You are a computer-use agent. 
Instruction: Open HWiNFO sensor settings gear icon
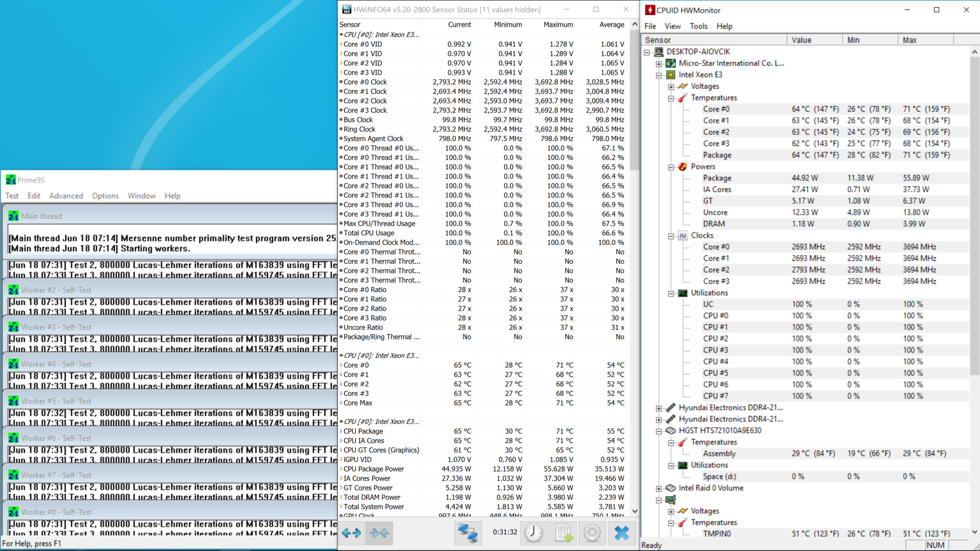592,533
